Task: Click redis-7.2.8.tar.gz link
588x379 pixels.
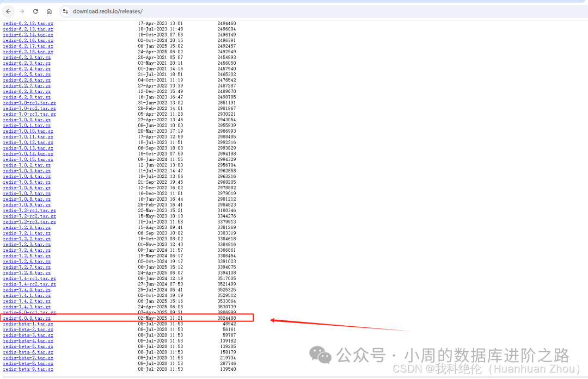Action: pos(27,273)
